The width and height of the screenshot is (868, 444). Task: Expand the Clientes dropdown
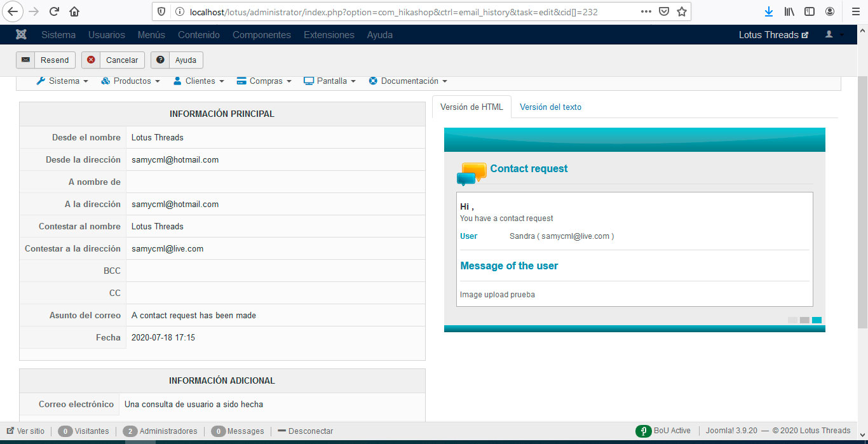(x=199, y=81)
